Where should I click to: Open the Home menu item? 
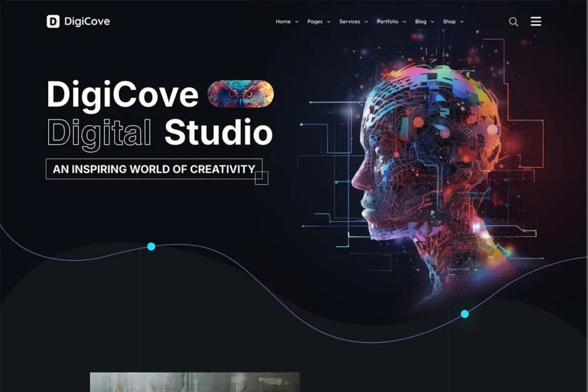(283, 22)
